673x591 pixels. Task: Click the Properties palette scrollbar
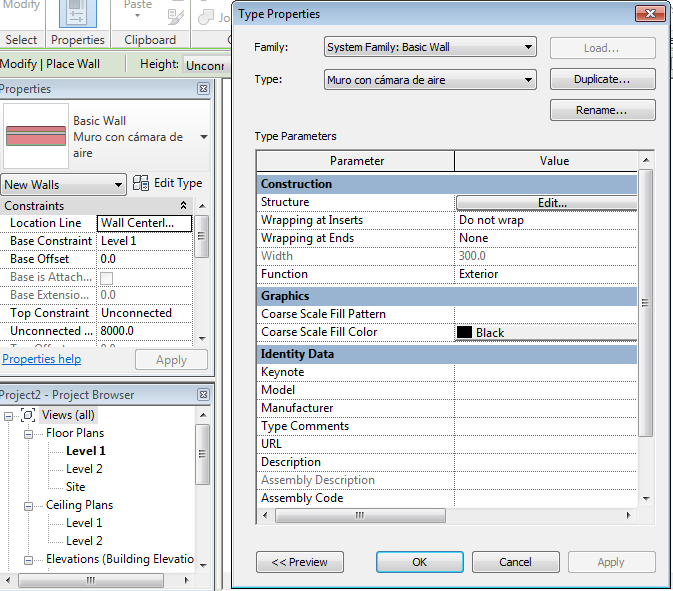[202, 236]
